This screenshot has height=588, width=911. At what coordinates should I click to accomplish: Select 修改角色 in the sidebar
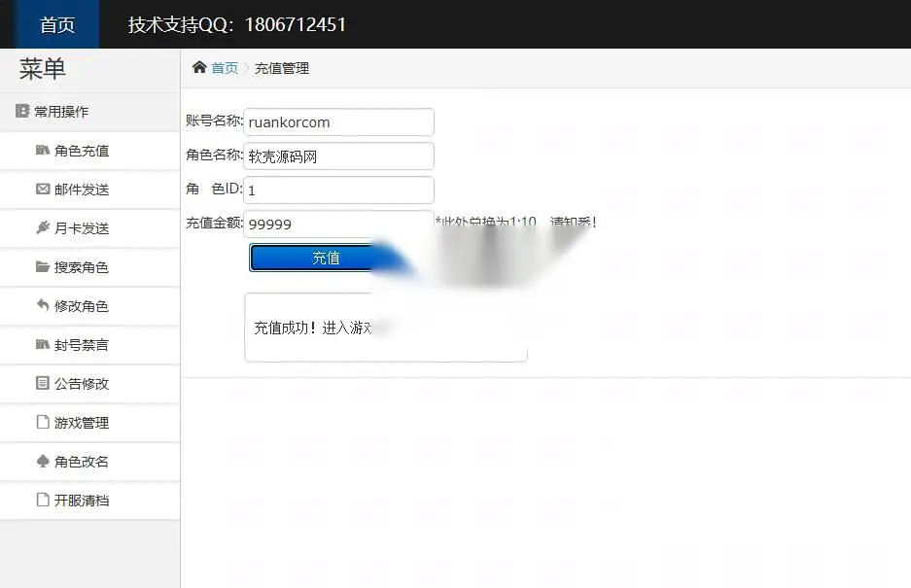90,307
